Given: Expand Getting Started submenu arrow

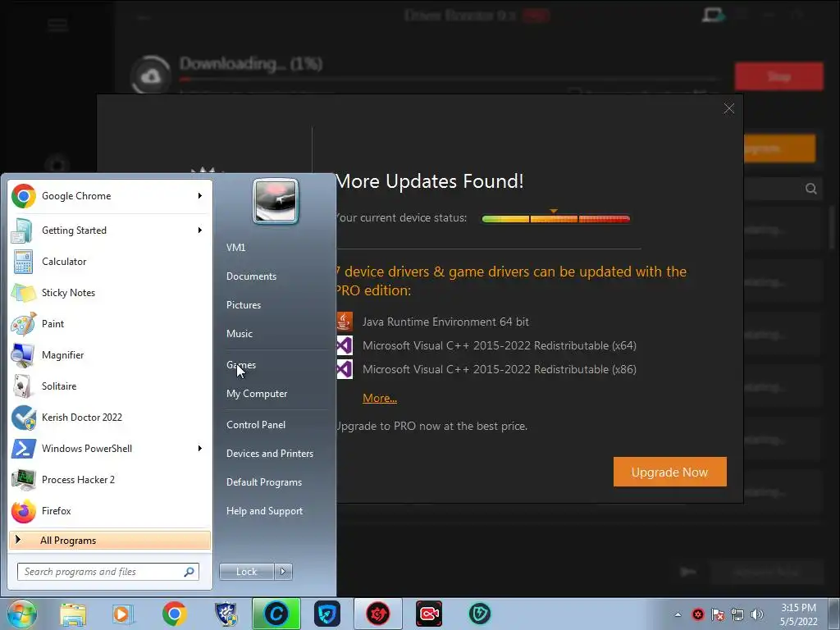Looking at the screenshot, I should tap(200, 231).
